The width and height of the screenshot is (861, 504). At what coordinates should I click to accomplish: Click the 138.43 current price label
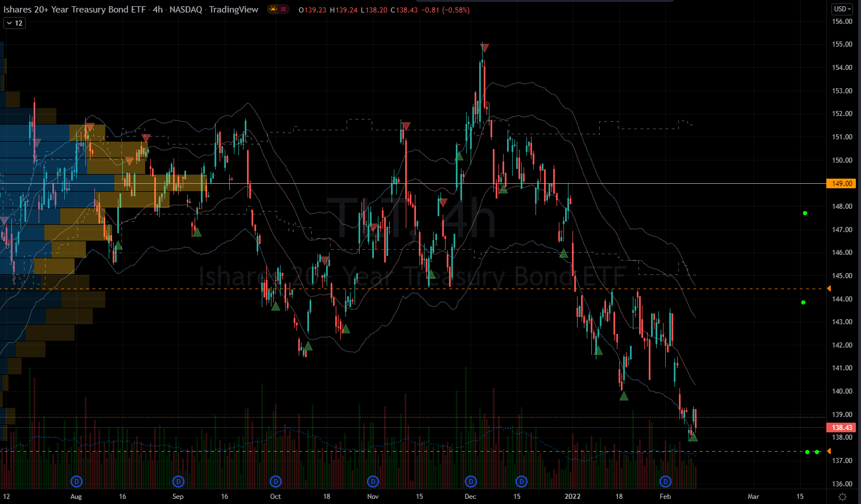(842, 428)
